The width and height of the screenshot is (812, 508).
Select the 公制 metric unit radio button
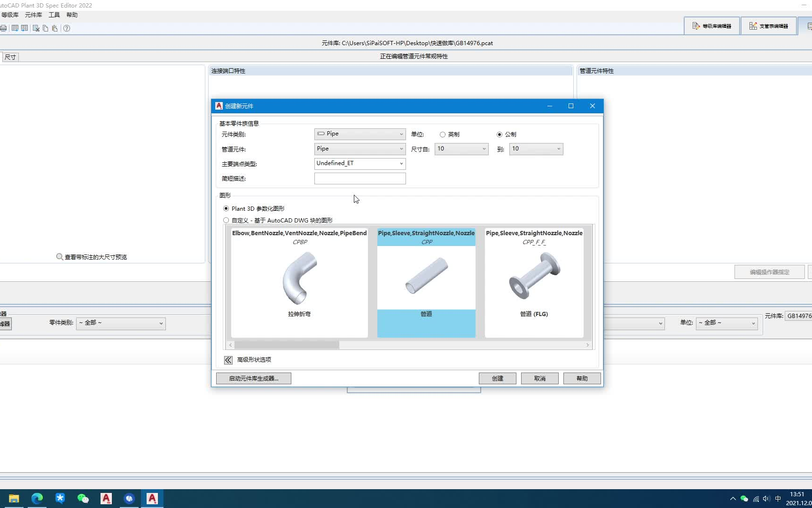click(500, 135)
